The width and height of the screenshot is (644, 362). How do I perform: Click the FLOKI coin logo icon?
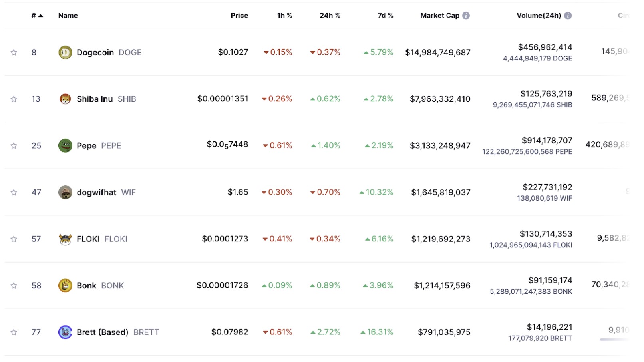tap(65, 239)
